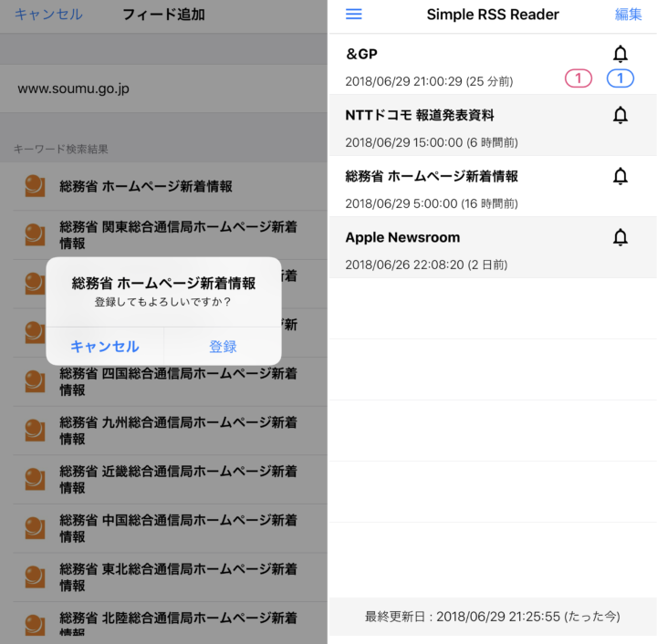Open the &GP feed
The image size is (657, 644).
(493, 65)
